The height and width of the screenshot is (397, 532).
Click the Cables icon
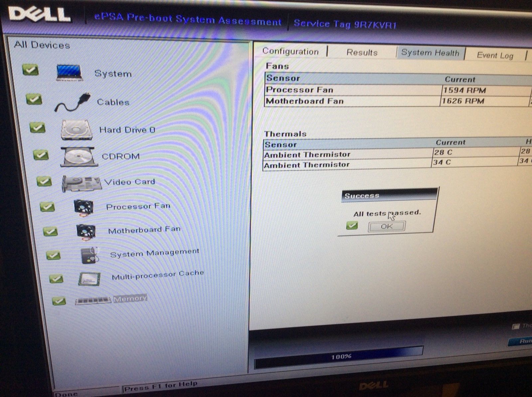pos(72,102)
